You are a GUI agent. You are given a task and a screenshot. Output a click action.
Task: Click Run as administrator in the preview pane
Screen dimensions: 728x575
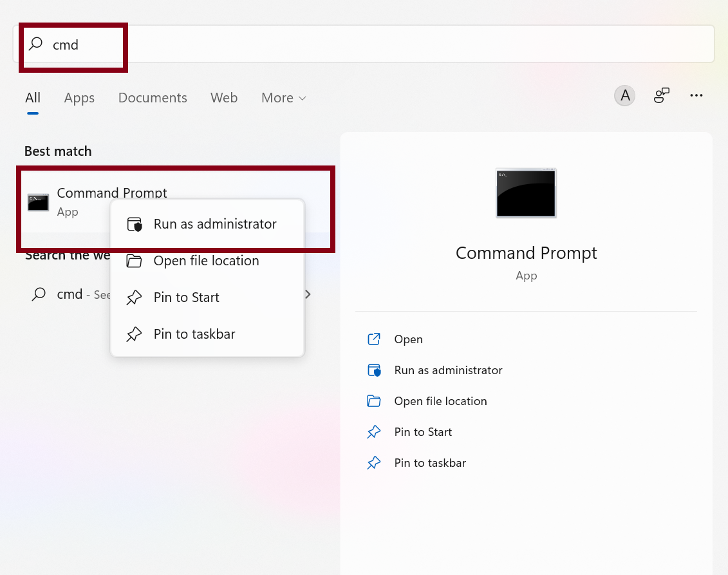tap(448, 370)
